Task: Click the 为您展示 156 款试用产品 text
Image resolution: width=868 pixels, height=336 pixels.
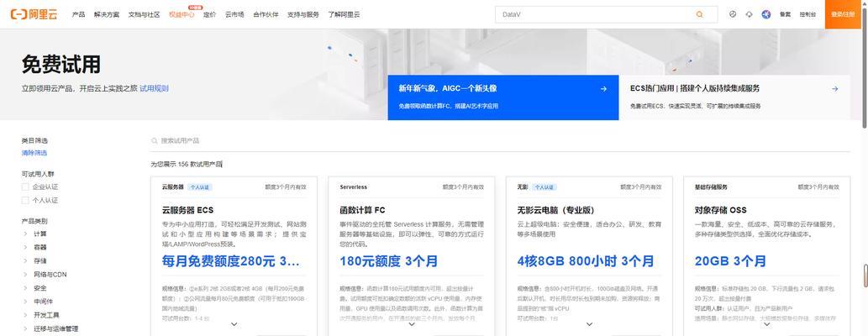Action: click(187, 165)
